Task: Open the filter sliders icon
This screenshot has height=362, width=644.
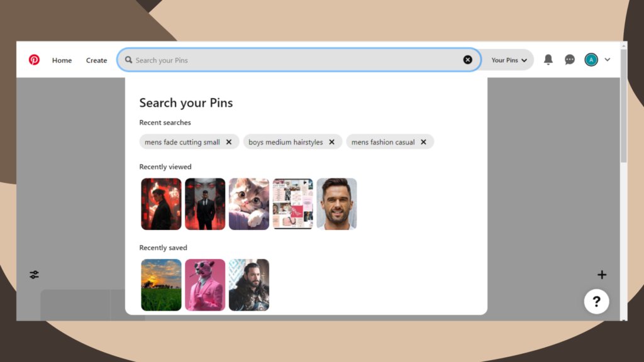Action: (x=34, y=275)
